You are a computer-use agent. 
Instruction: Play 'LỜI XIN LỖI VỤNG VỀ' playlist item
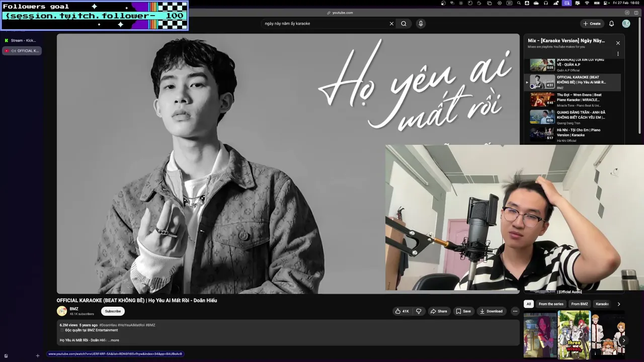pos(573,65)
